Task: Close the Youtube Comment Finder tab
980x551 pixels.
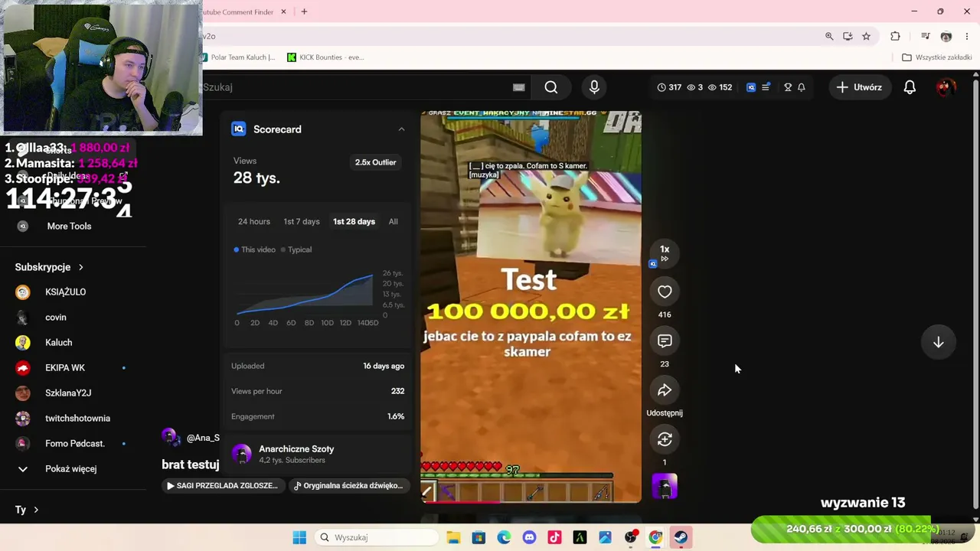Action: pos(283,11)
